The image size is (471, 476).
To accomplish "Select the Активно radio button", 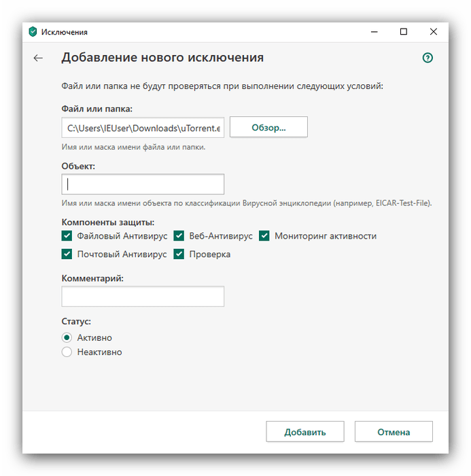I will [67, 337].
